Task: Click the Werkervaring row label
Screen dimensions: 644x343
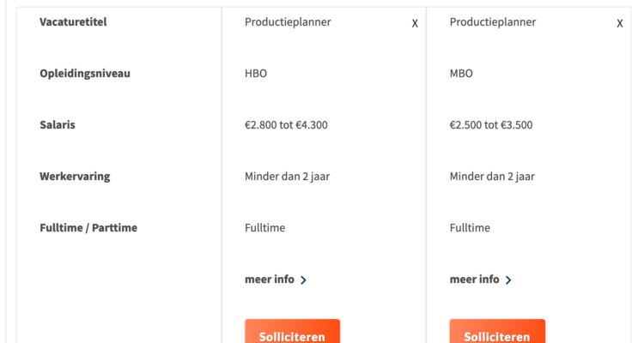Action: click(x=75, y=177)
